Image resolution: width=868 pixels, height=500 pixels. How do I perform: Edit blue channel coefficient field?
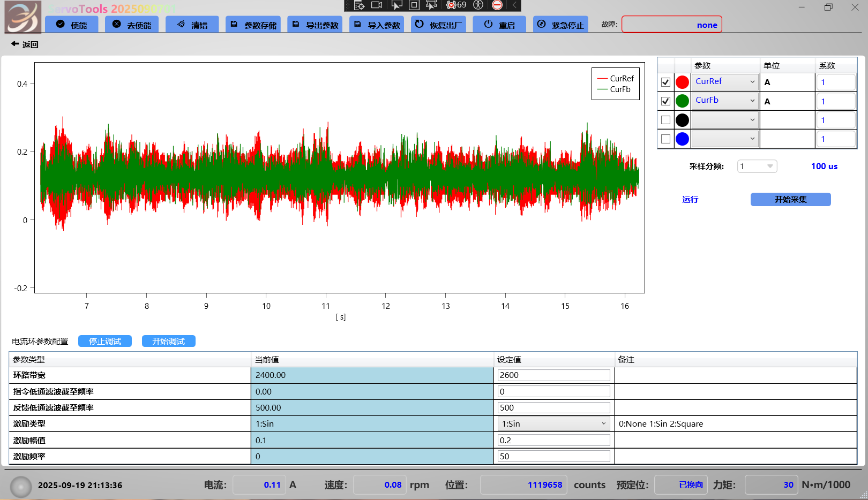(x=836, y=139)
